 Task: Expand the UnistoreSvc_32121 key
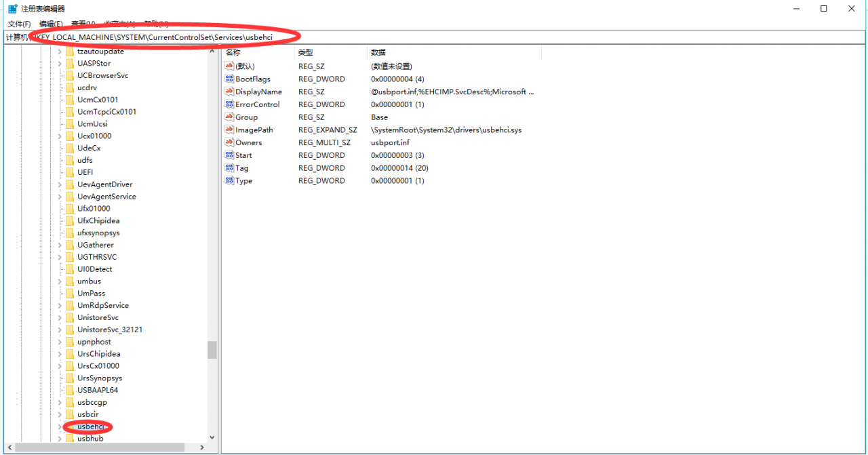tap(59, 330)
